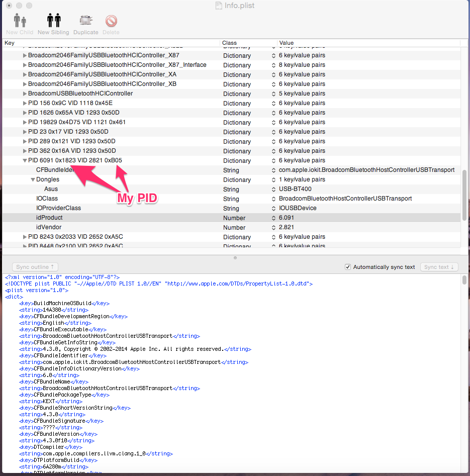Screen dimensions: 470x476
Task: Click the Duplicate toolbar icon
Action: (x=86, y=21)
